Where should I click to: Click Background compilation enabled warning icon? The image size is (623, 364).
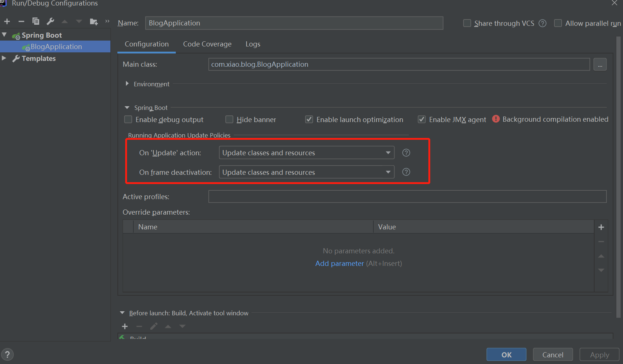(496, 119)
